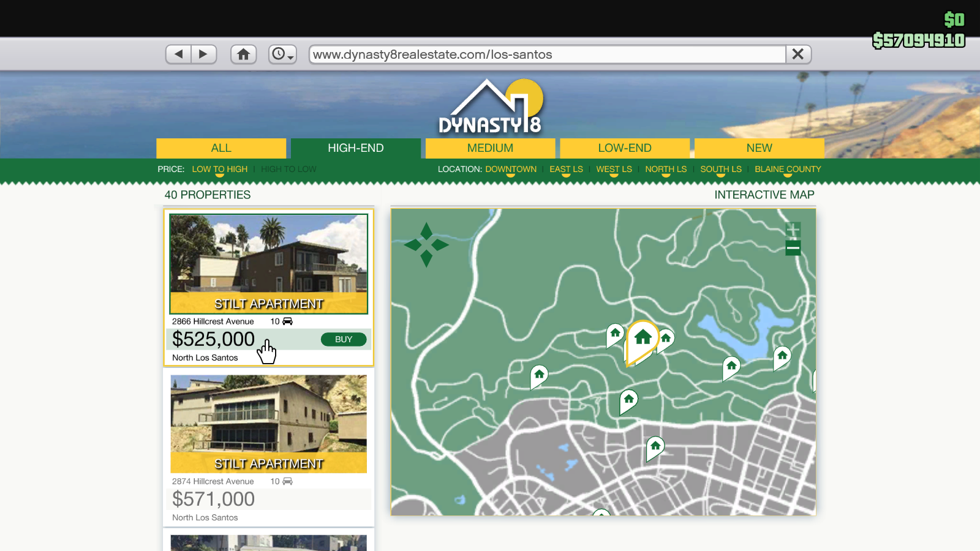This screenshot has width=980, height=551.
Task: Select the $525,000 price text
Action: pyautogui.click(x=213, y=339)
